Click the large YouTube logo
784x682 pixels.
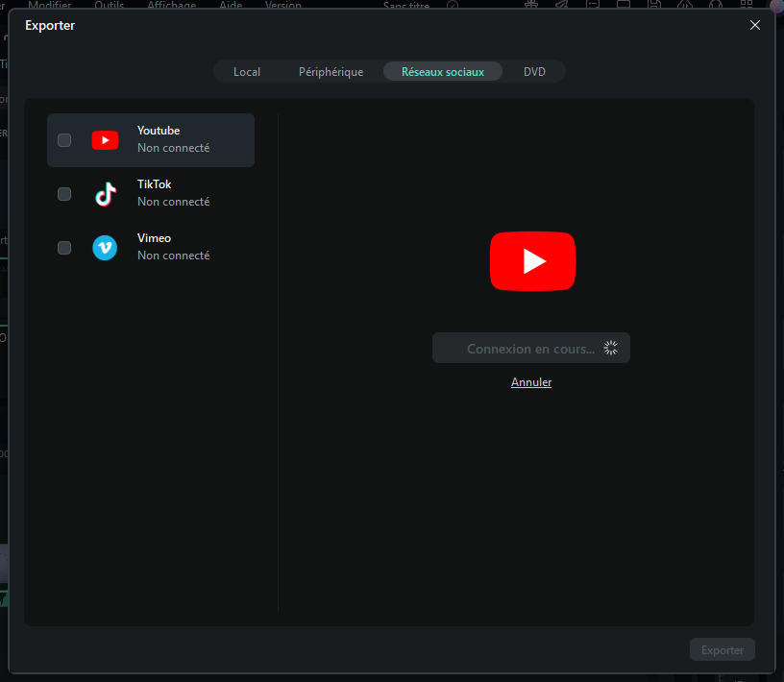coord(533,261)
